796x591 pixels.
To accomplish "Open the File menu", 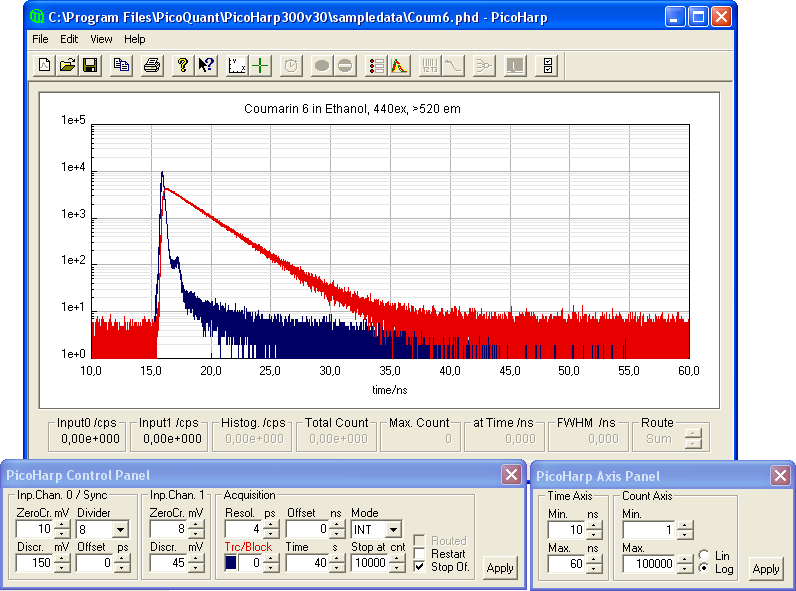I will [40, 39].
